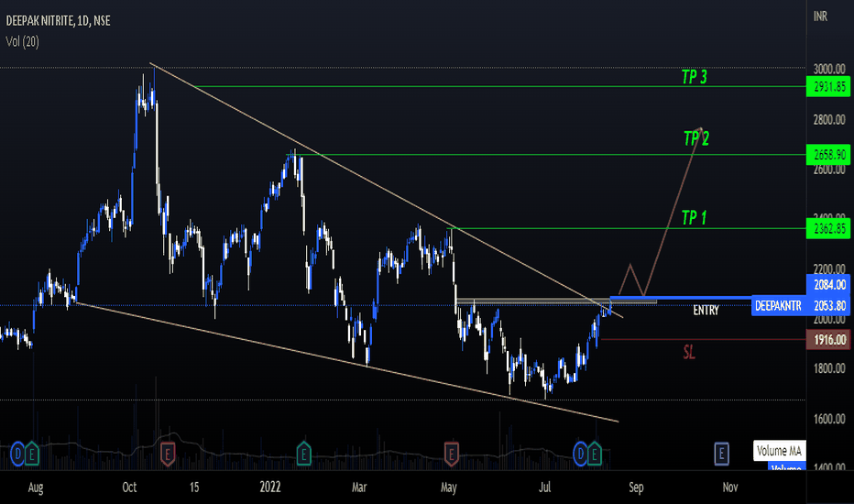The image size is (854, 504).
Task: Select the ENTRY text label
Action: point(706,310)
